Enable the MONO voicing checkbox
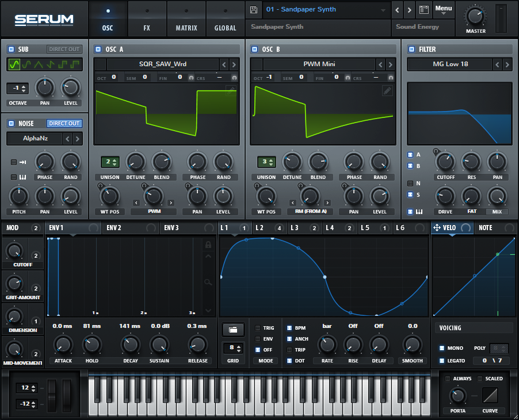 coord(442,348)
